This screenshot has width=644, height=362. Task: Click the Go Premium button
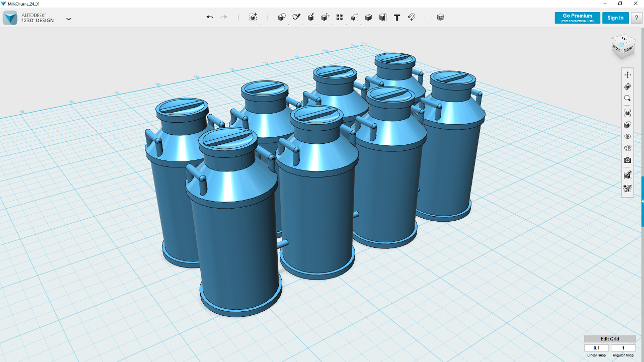tap(577, 18)
